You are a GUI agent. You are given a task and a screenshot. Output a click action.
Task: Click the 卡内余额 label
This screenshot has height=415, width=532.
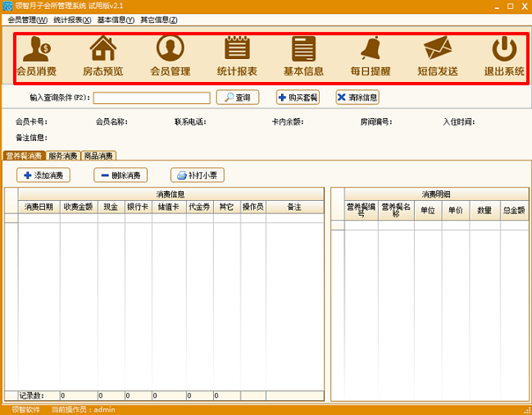(288, 121)
